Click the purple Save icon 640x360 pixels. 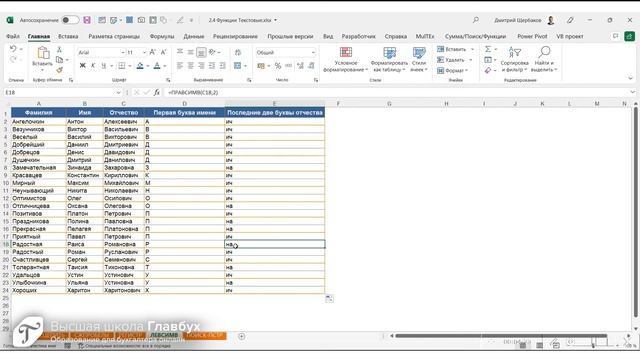(x=87, y=20)
